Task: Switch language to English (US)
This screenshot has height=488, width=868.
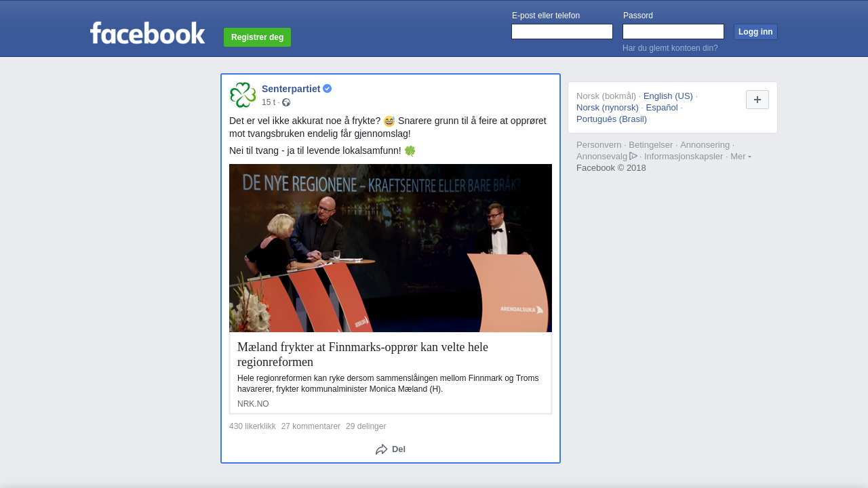Action: (668, 96)
